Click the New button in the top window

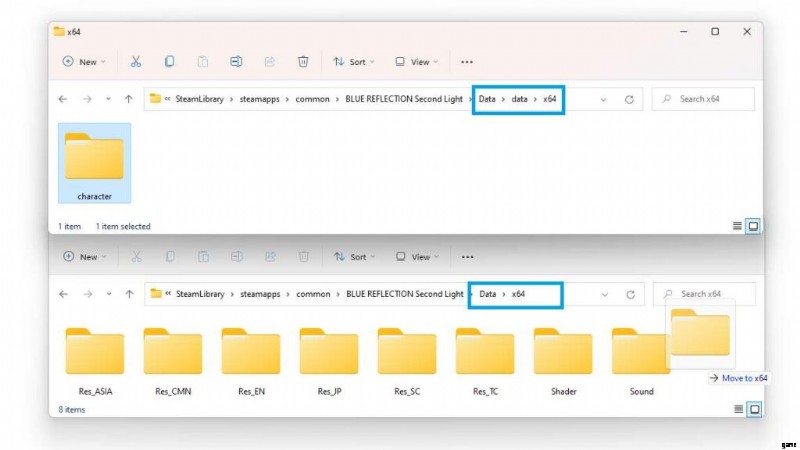pyautogui.click(x=82, y=62)
